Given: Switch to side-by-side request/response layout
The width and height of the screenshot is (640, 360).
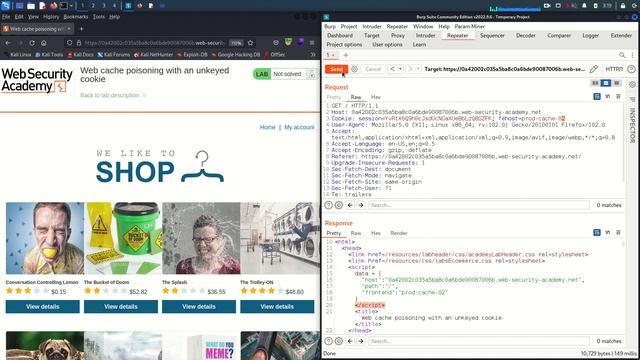Looking at the screenshot, I should (x=595, y=83).
